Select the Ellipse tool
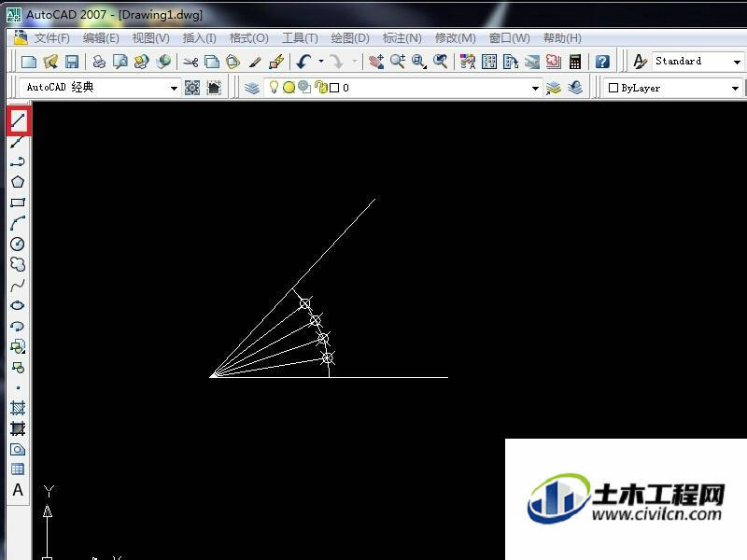This screenshot has width=747, height=560. (18, 305)
